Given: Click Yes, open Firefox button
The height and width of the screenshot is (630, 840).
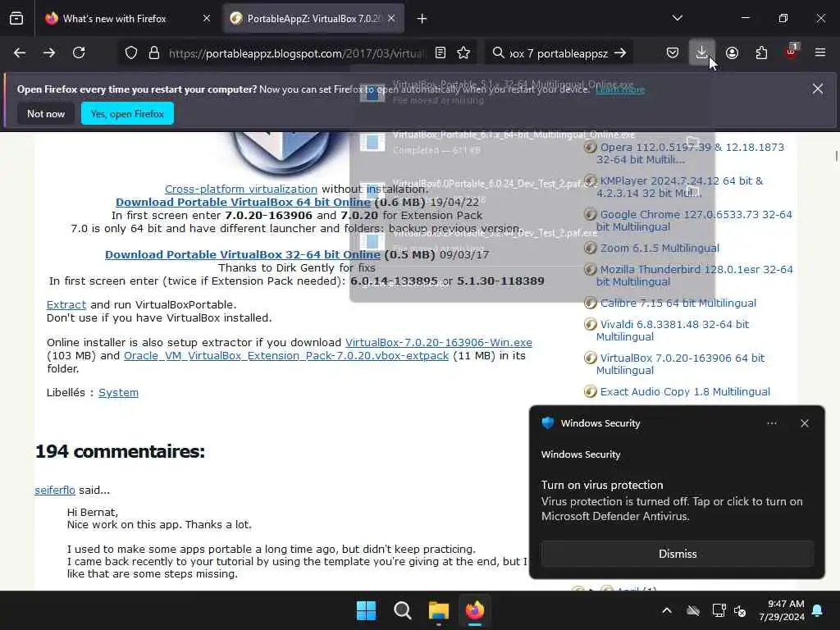Looking at the screenshot, I should pos(127,113).
